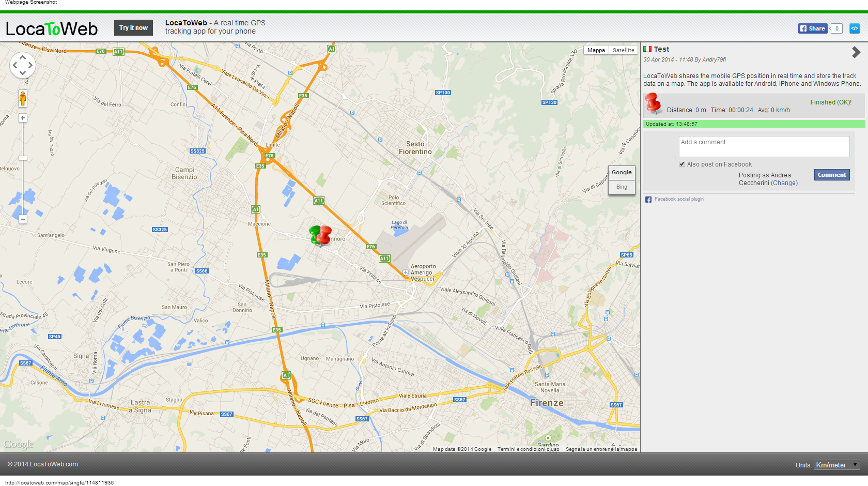The image size is (868, 486).
Task: Click the Finished (OK)! status text
Action: coord(831,102)
